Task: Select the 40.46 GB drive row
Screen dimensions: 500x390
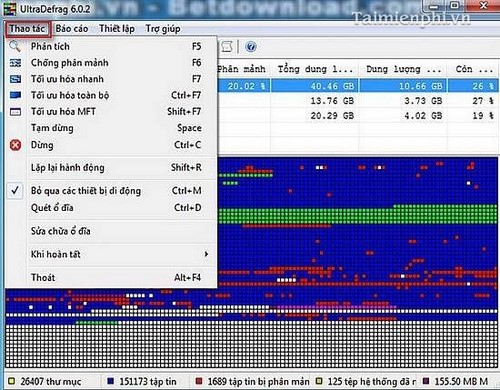Action: point(358,86)
